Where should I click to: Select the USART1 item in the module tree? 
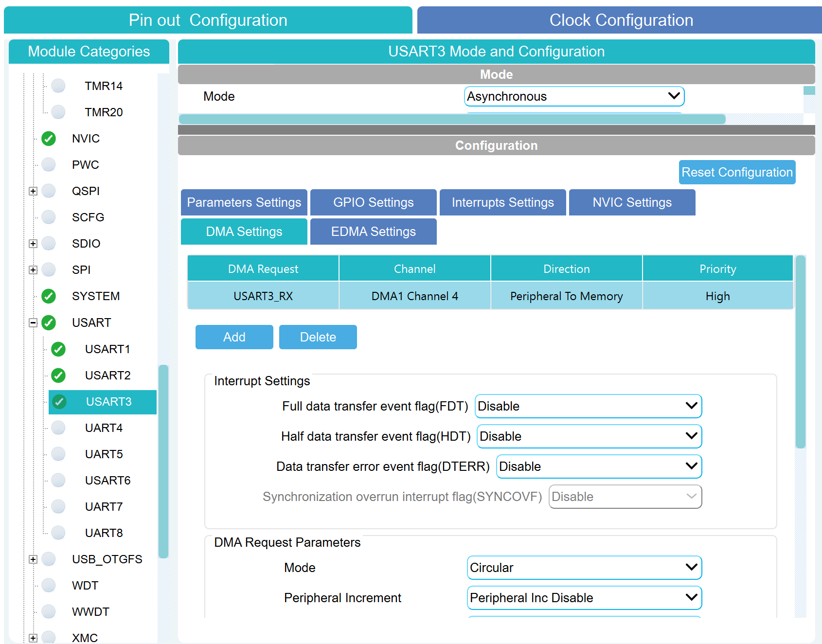click(x=107, y=349)
